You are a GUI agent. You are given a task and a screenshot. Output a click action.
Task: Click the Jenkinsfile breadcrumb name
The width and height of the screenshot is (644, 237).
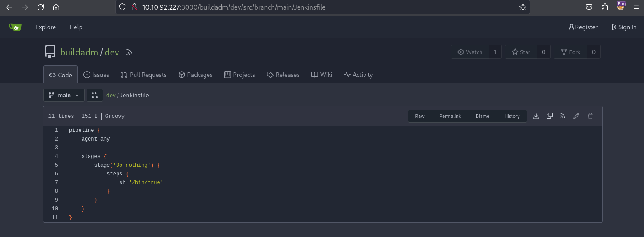tap(135, 95)
